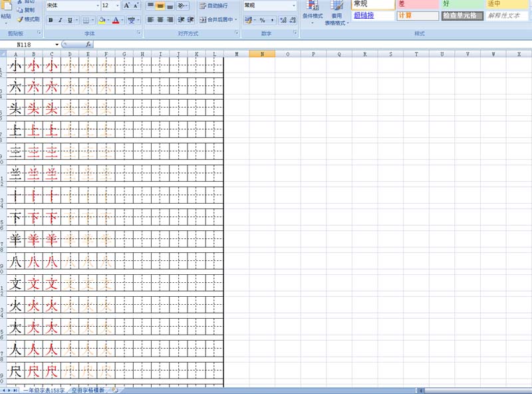This screenshot has width=532, height=394.
Task: Click the Format Painter (格式刷) brush
Action: (x=28, y=19)
